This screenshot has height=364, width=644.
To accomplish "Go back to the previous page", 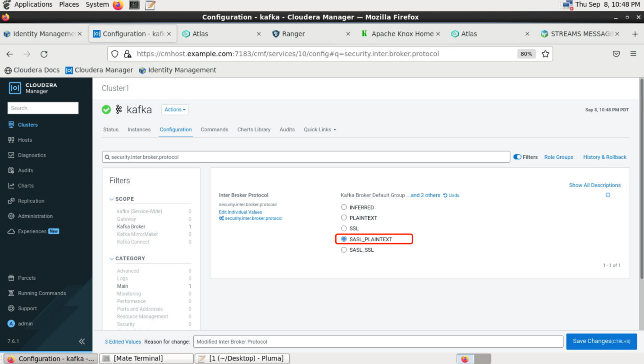I will (10, 54).
